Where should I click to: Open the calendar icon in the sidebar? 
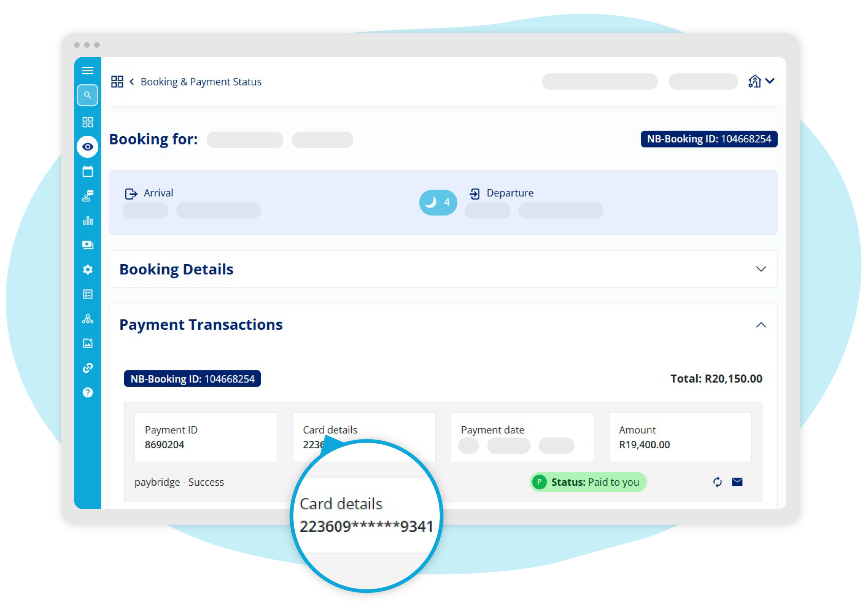coord(87,172)
